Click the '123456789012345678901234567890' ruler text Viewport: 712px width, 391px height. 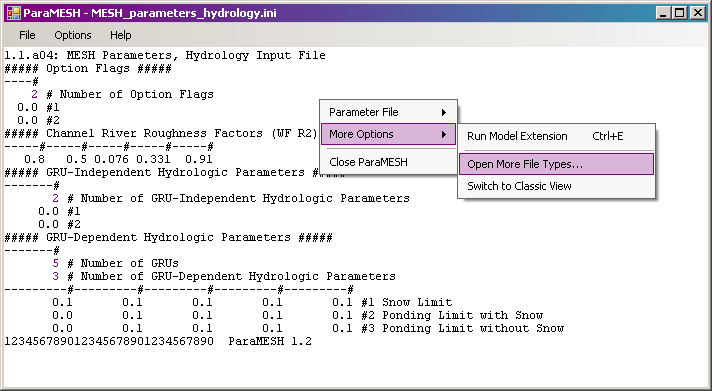[x=109, y=341]
